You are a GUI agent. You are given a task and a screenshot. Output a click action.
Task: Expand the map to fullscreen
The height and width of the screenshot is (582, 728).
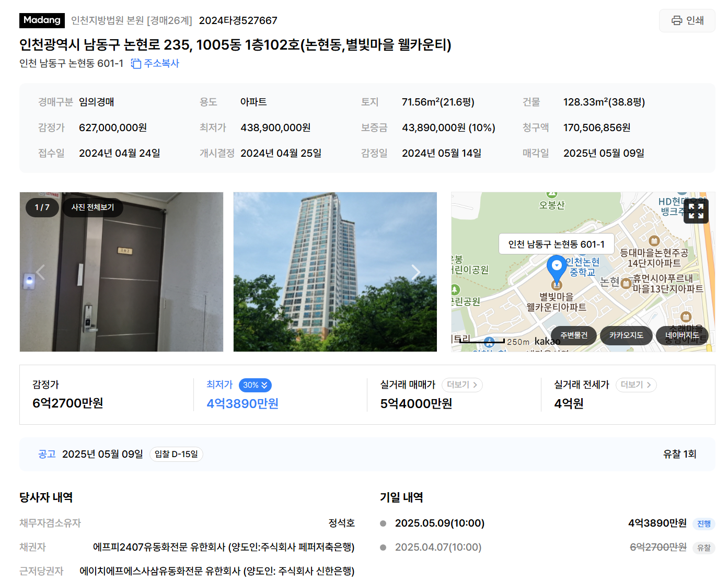coord(696,211)
